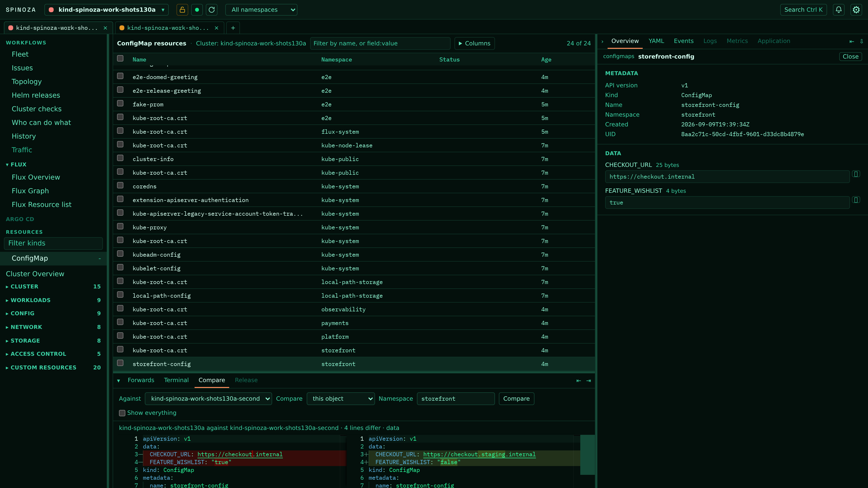868x488 pixels.
Task: Check the coredns row checkbox
Action: point(120,185)
